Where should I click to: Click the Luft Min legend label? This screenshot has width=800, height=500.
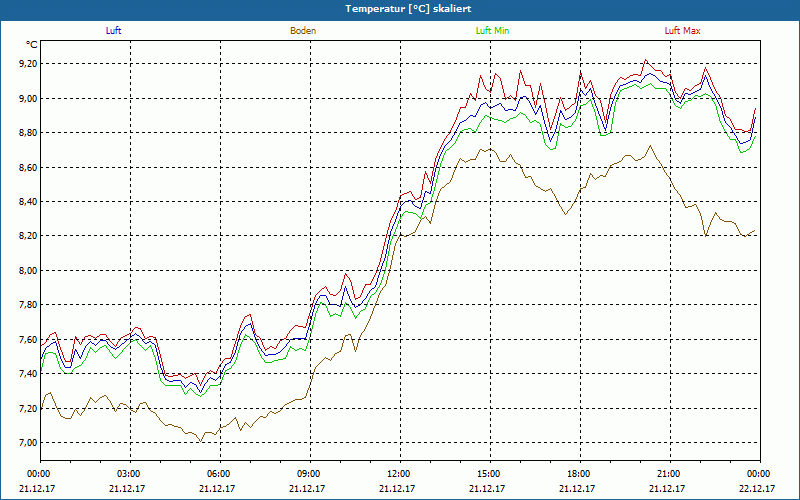(492, 31)
